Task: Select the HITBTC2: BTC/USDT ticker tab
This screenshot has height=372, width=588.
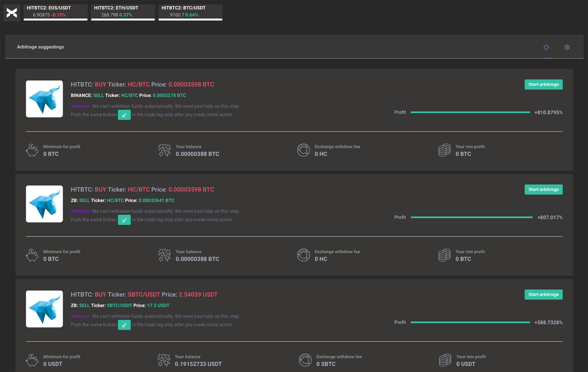Action: [x=190, y=12]
